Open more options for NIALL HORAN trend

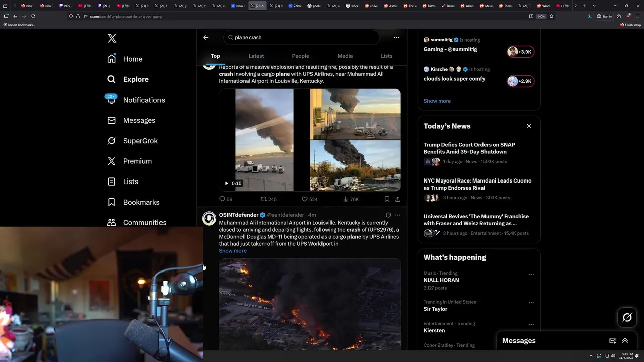pos(531,274)
